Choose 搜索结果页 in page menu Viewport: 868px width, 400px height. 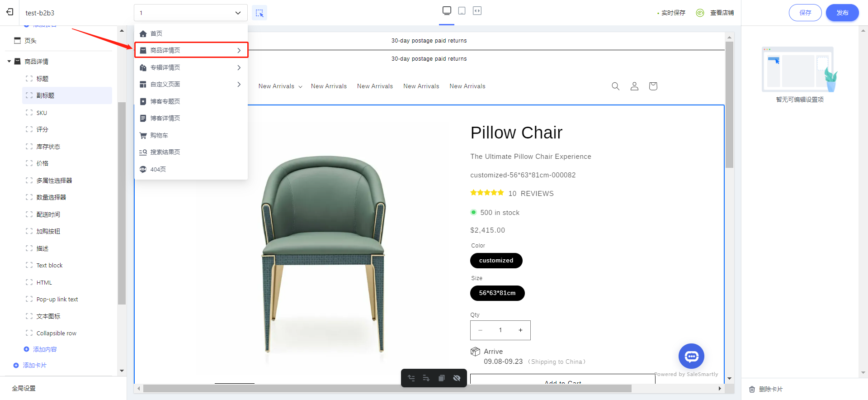pos(191,152)
